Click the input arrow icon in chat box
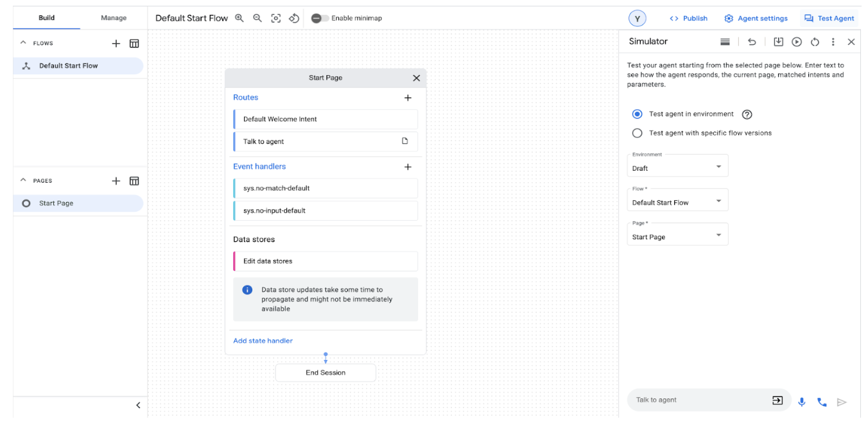This screenshot has width=868, height=435. coord(777,400)
